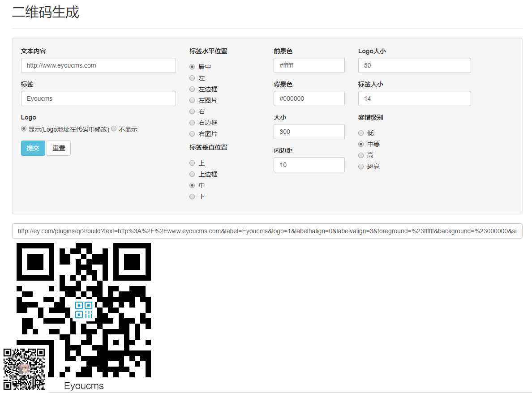Viewport: 532px width, 393px height.
Task: Click the 标签 Eyoucms input field
Action: (x=98, y=98)
